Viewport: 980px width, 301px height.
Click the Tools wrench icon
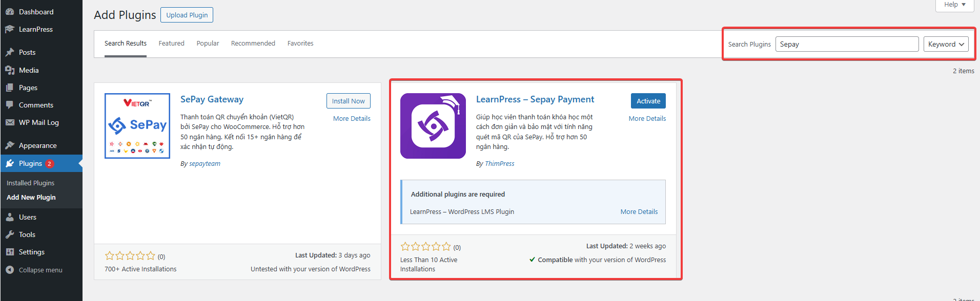point(10,234)
